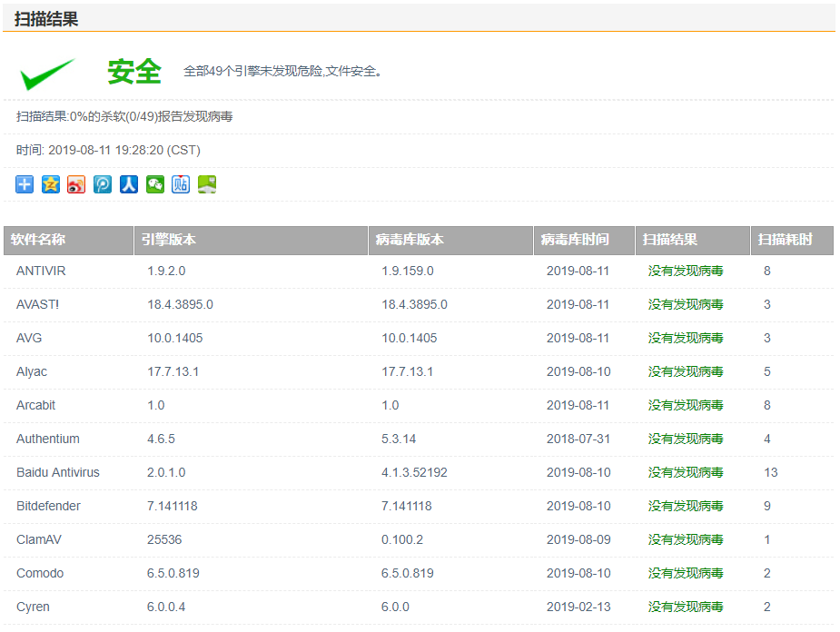Image resolution: width=840 pixels, height=632 pixels.
Task: Click Authentium engine version 4.6.5
Action: 161,439
